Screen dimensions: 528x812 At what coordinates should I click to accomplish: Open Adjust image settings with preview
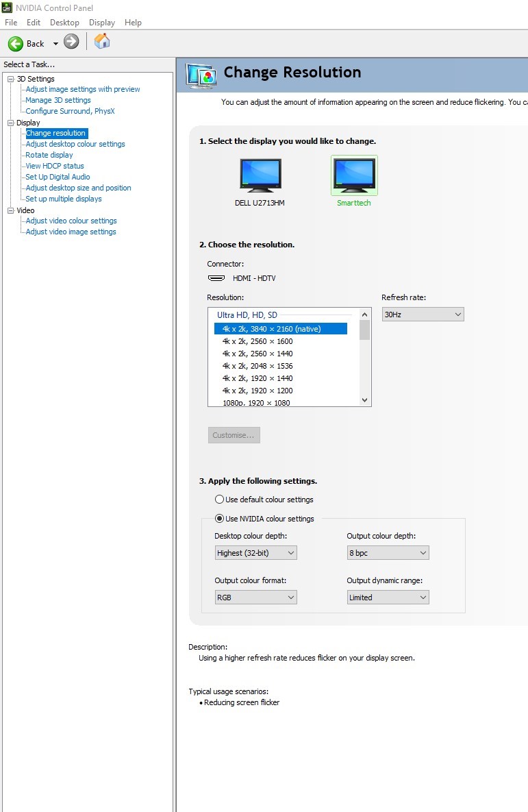(x=83, y=89)
